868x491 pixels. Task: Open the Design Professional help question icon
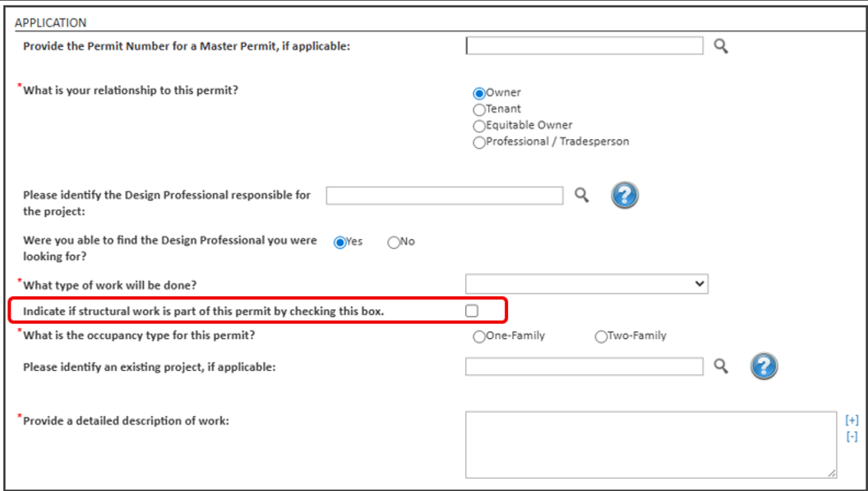tap(625, 195)
